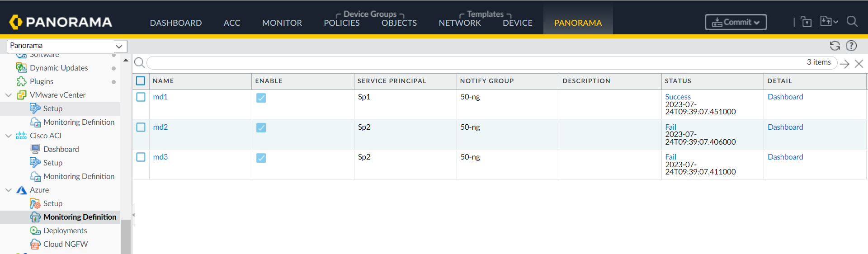The width and height of the screenshot is (868, 254).
Task: Open the md2 monitoring definition link
Action: click(160, 127)
